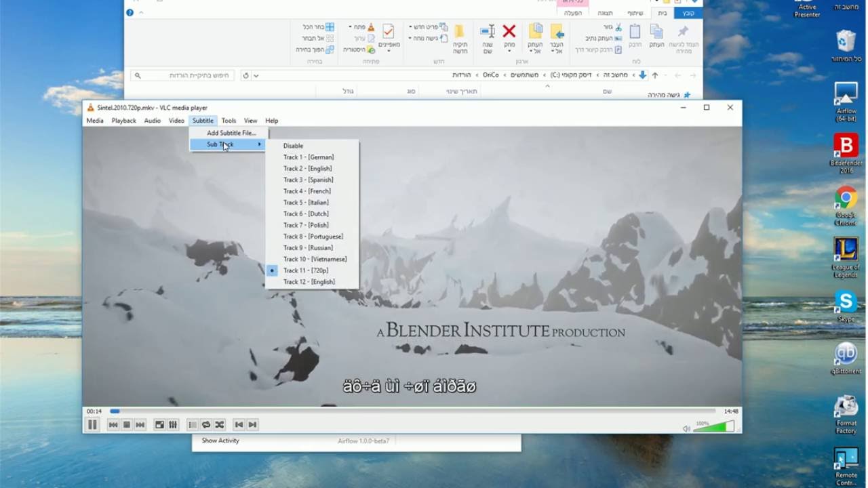Screen dimensions: 868x488
Task: Open the Explorer file ribbon tab (blue)
Action: [688, 13]
